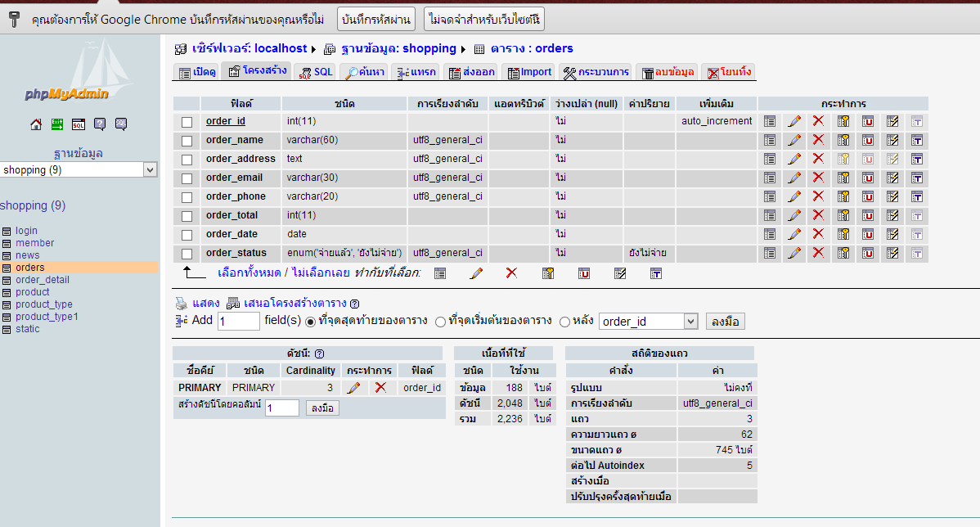This screenshot has height=527, width=980.
Task: Select the หลัง (after) radio button
Action: coord(565,322)
